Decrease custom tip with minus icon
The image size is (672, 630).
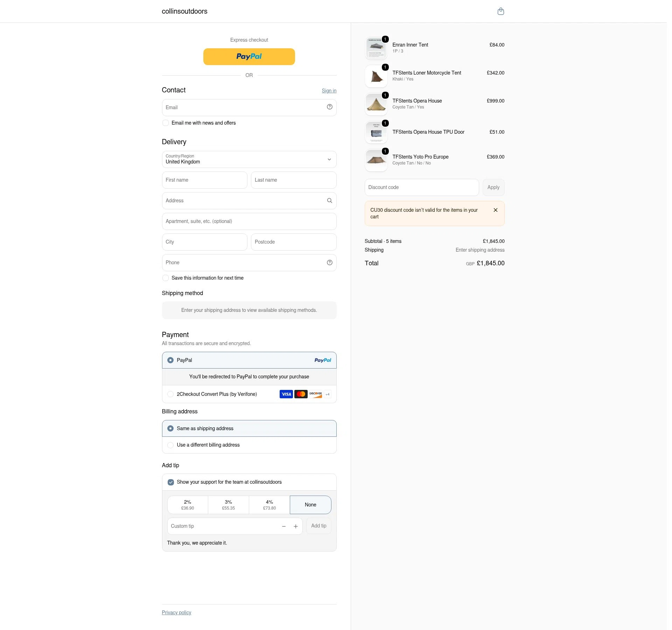click(x=284, y=526)
